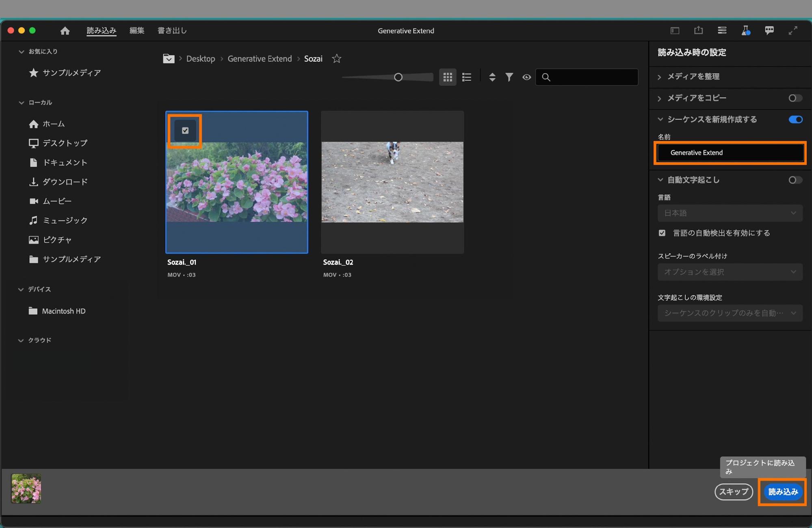Toggle automatic language detection checkbox
The height and width of the screenshot is (528, 812).
tap(662, 233)
